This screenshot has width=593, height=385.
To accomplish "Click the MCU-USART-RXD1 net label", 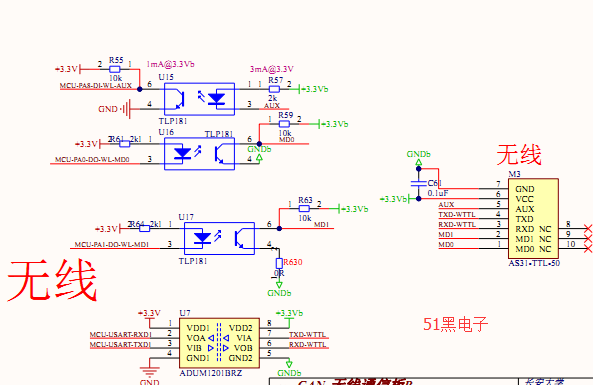I will point(121,335).
